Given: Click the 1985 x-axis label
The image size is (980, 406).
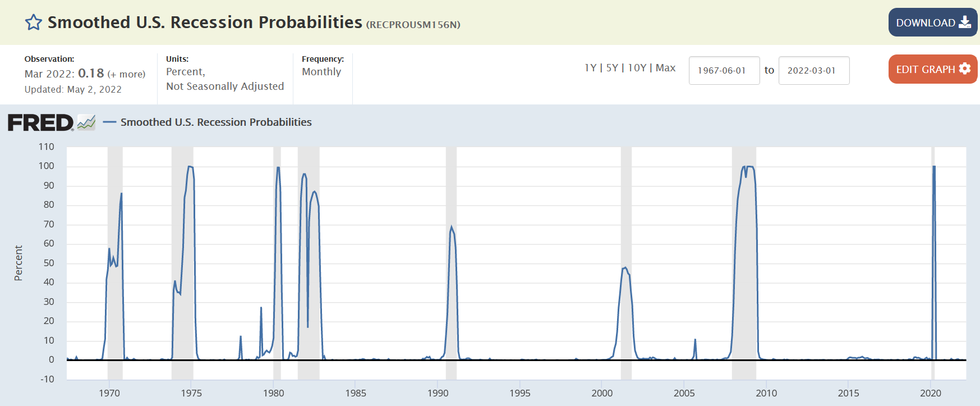Looking at the screenshot, I should point(356,393).
